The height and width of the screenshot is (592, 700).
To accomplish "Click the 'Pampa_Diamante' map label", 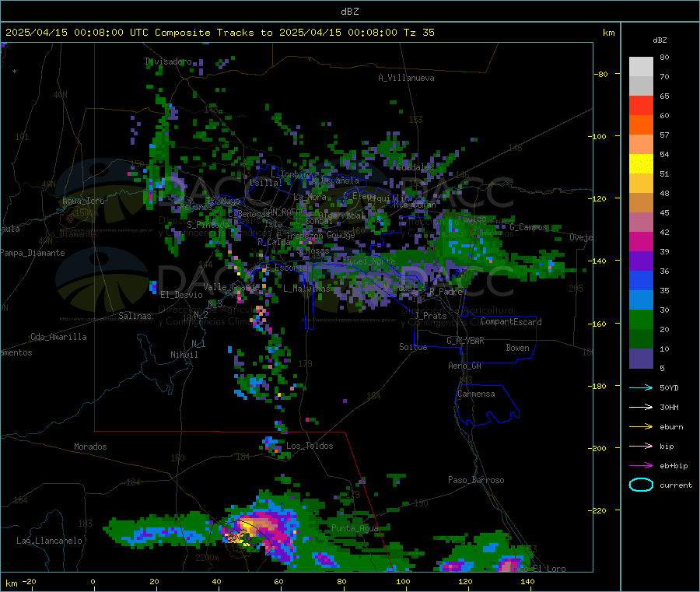I will point(32,253).
